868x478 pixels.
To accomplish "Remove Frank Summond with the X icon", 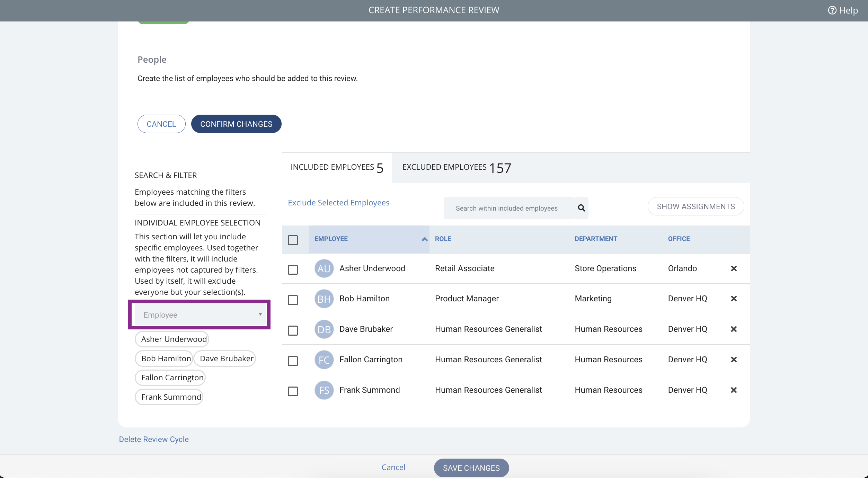I will 734,390.
